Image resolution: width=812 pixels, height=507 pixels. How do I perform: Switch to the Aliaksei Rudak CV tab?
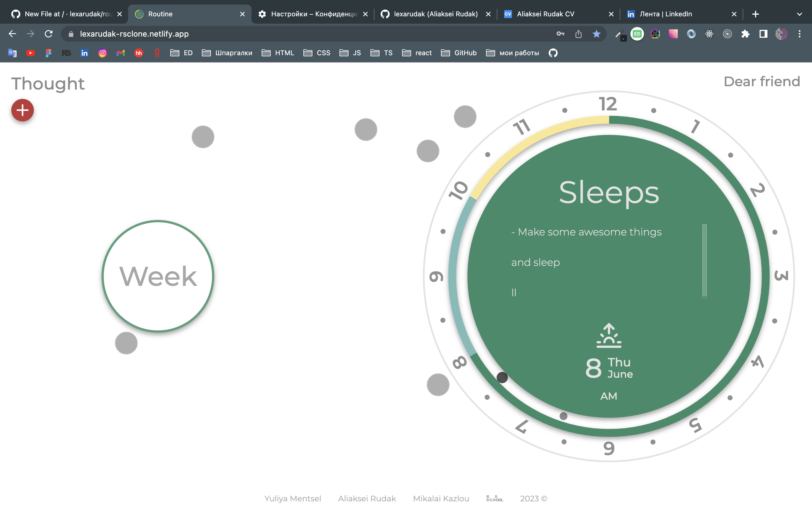545,14
